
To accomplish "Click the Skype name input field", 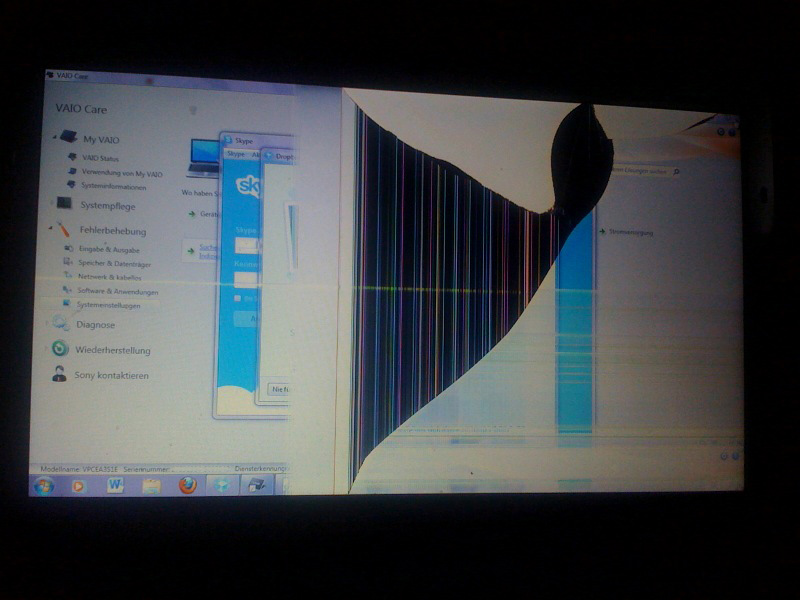I will tap(247, 246).
